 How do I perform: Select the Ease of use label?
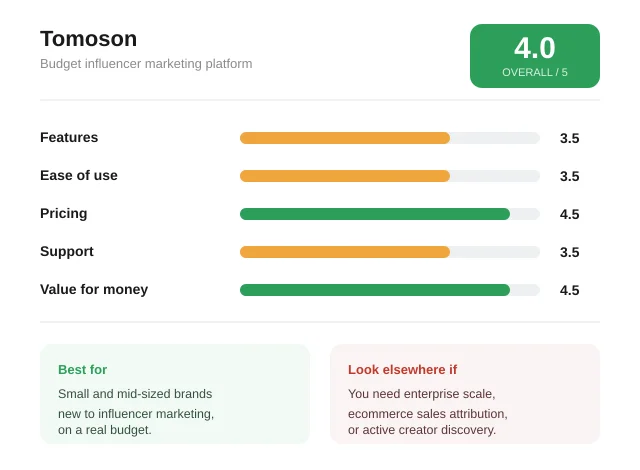tap(79, 175)
